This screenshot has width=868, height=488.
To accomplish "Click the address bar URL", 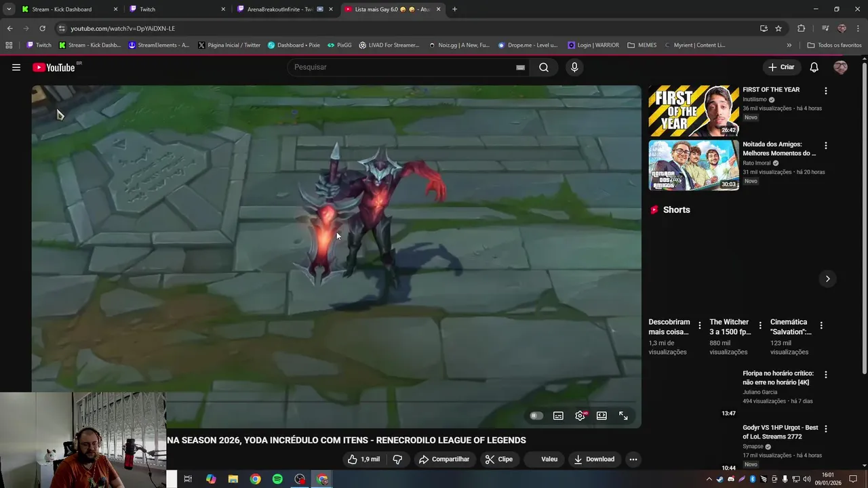I will (x=123, y=28).
